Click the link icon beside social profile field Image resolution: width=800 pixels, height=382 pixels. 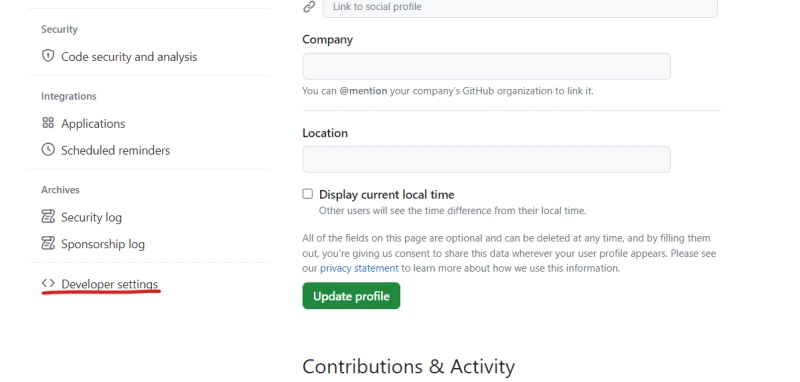309,7
